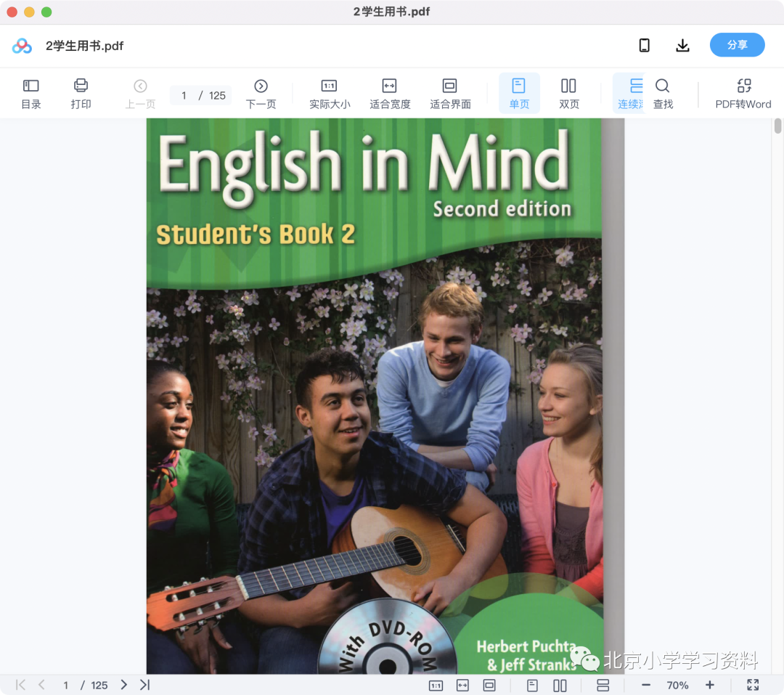Click the bottom page number field

(65, 685)
